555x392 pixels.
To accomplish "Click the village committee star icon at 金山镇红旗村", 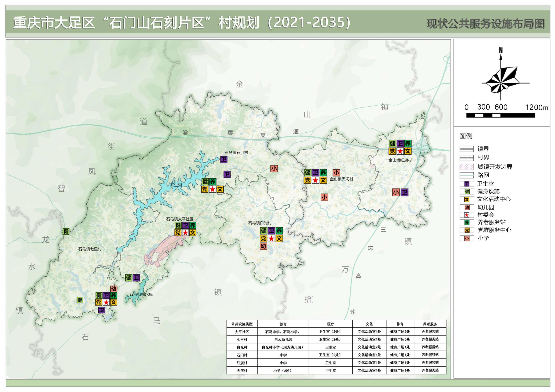I will pyautogui.click(x=400, y=151).
